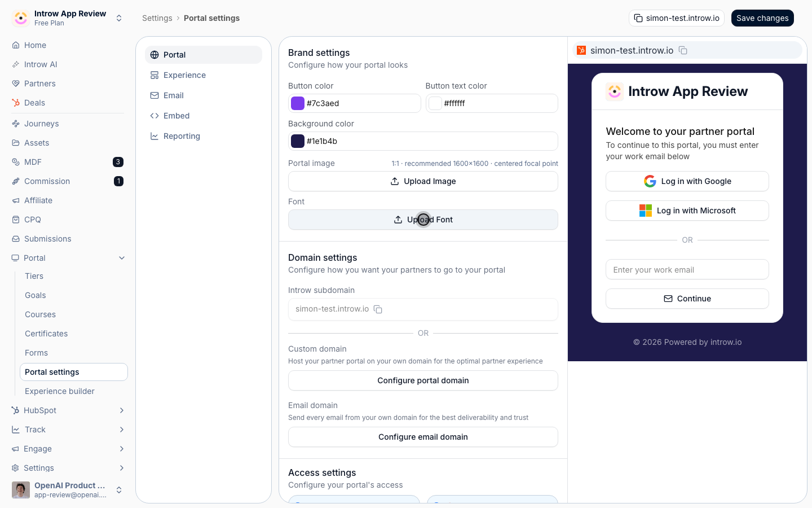Click Save changes
This screenshot has width=812, height=508.
pyautogui.click(x=762, y=18)
